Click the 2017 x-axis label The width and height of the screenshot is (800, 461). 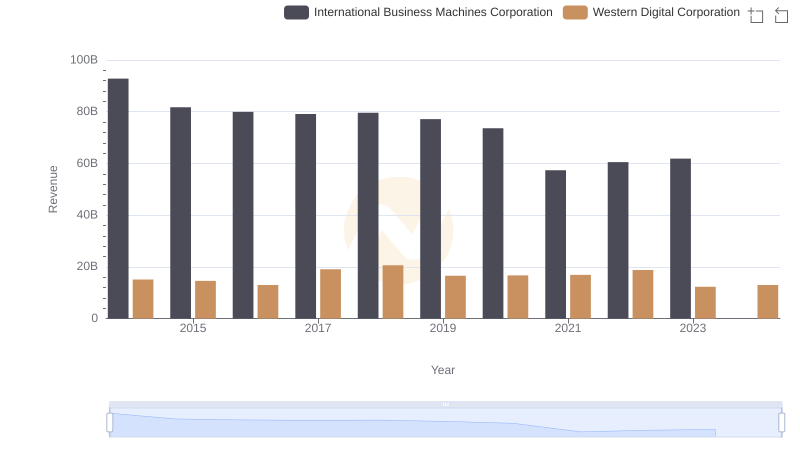point(318,328)
